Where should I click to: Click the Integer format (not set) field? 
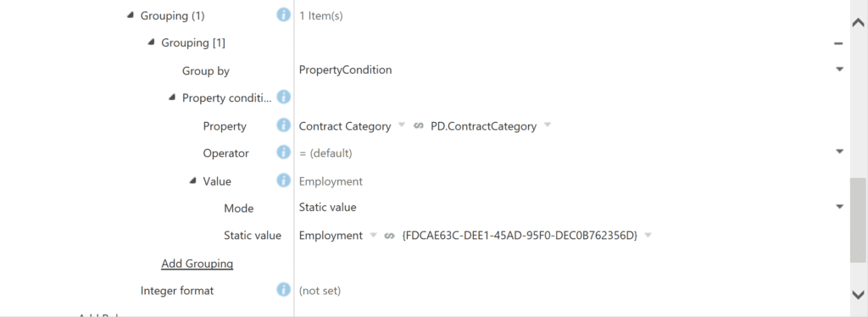tap(572, 291)
